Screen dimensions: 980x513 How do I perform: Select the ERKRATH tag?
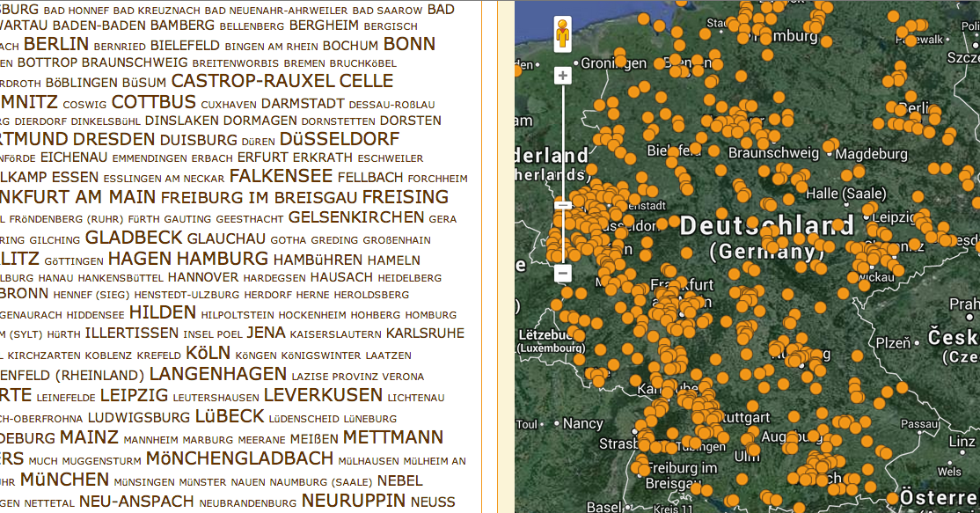(323, 158)
